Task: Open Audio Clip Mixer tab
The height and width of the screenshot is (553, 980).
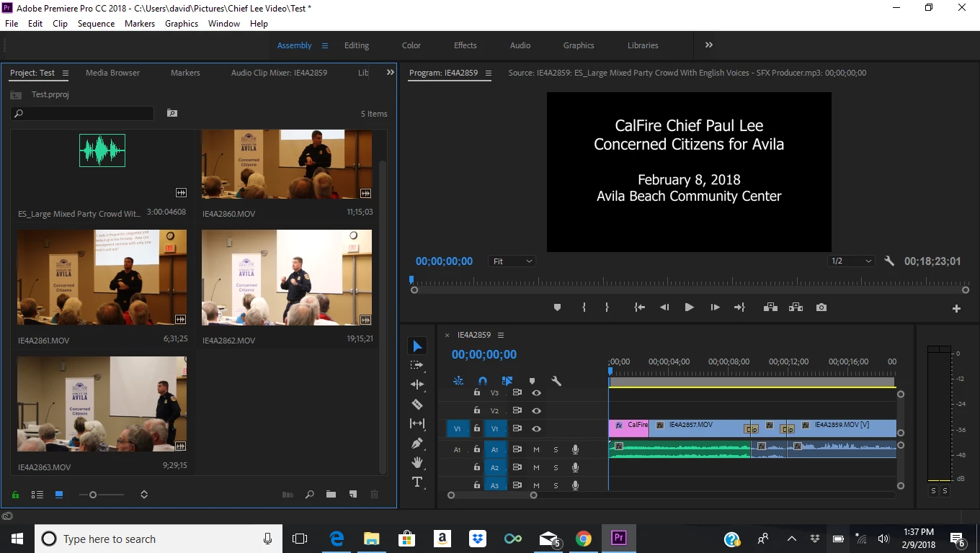Action: point(279,73)
